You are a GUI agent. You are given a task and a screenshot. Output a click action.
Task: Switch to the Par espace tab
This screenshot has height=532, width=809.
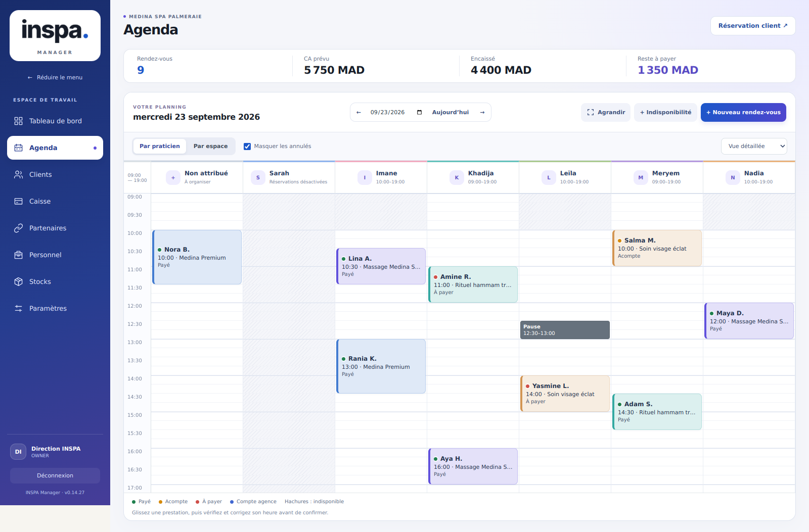tap(210, 146)
